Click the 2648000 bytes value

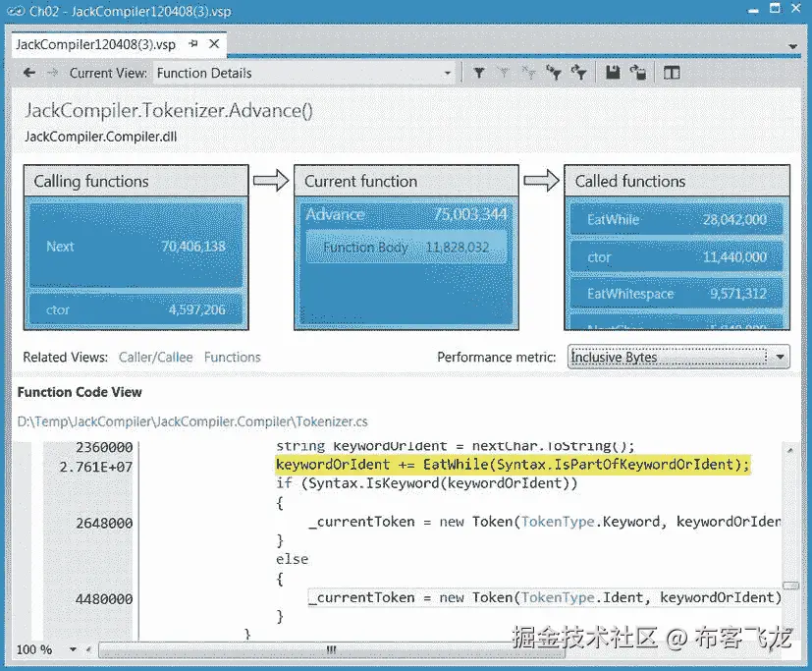pos(104,524)
